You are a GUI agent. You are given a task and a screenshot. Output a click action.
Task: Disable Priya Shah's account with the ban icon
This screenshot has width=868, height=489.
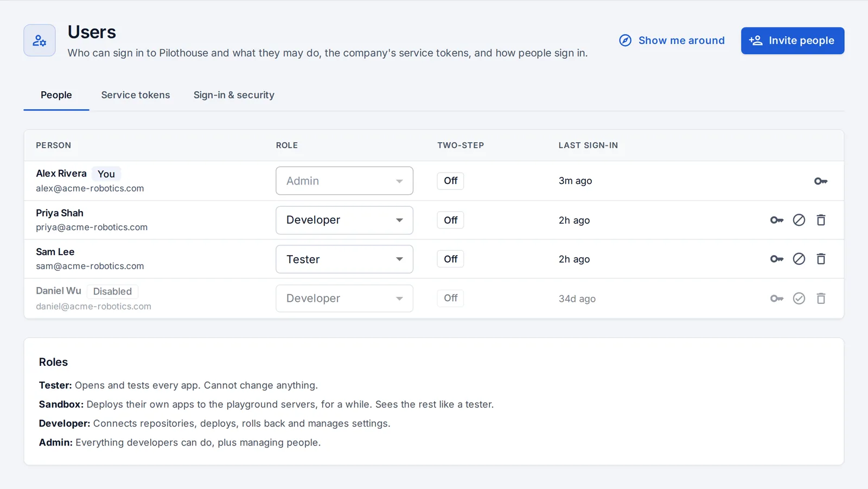pyautogui.click(x=799, y=220)
